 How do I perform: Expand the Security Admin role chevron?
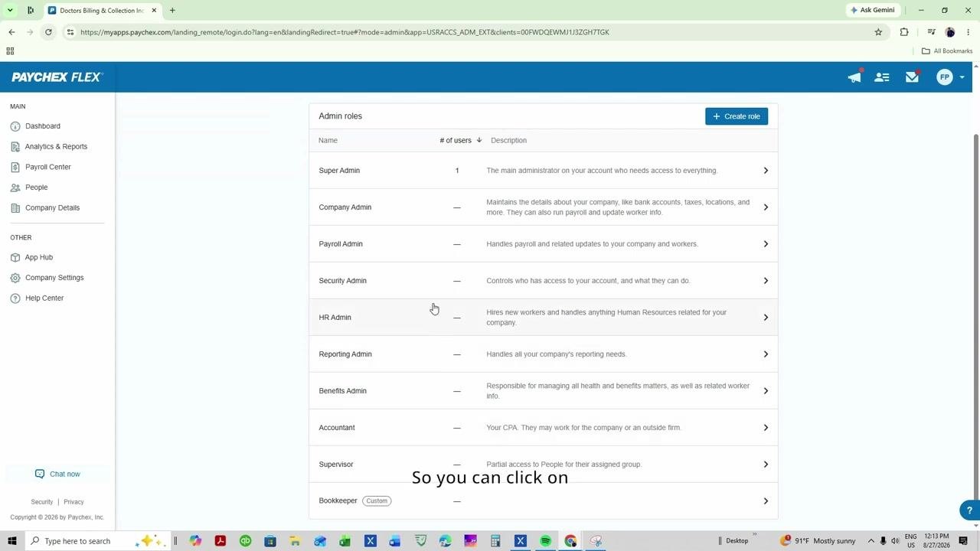pyautogui.click(x=766, y=281)
